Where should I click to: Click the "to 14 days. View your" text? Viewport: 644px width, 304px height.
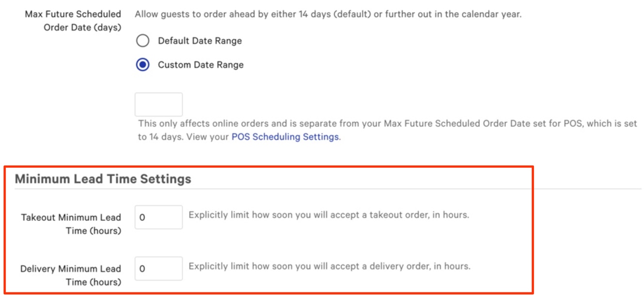pyautogui.click(x=183, y=137)
